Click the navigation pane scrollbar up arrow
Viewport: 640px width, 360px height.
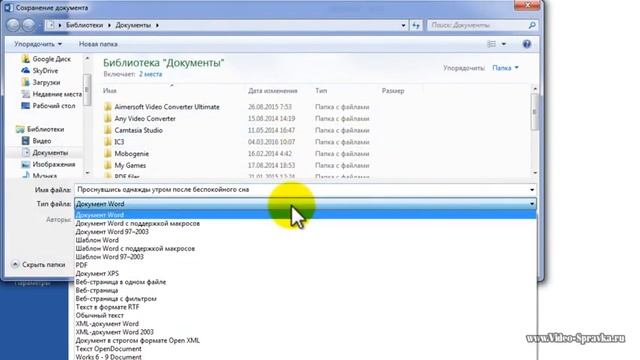pyautogui.click(x=87, y=59)
